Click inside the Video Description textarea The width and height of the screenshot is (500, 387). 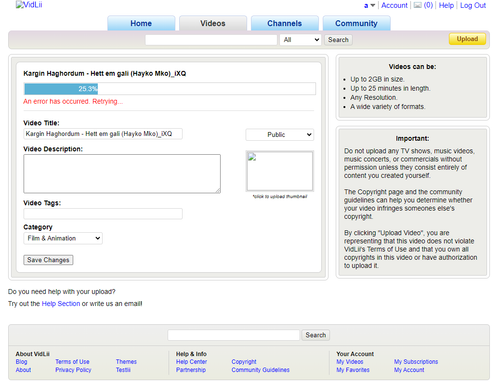122,174
